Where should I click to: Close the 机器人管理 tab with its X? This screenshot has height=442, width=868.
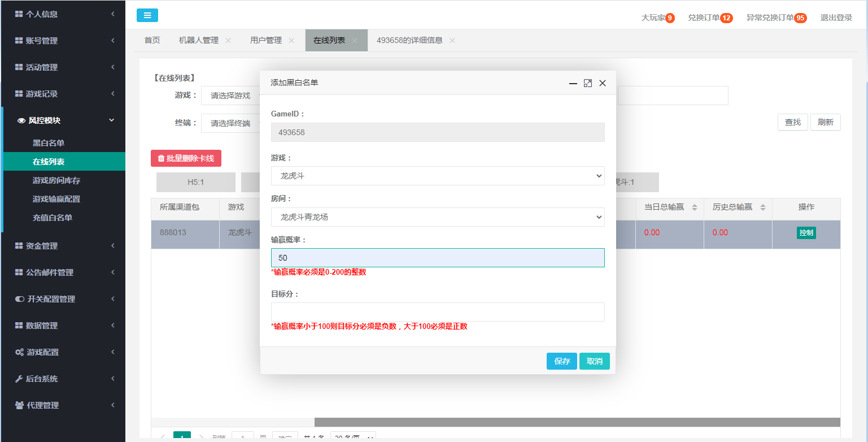click(228, 41)
